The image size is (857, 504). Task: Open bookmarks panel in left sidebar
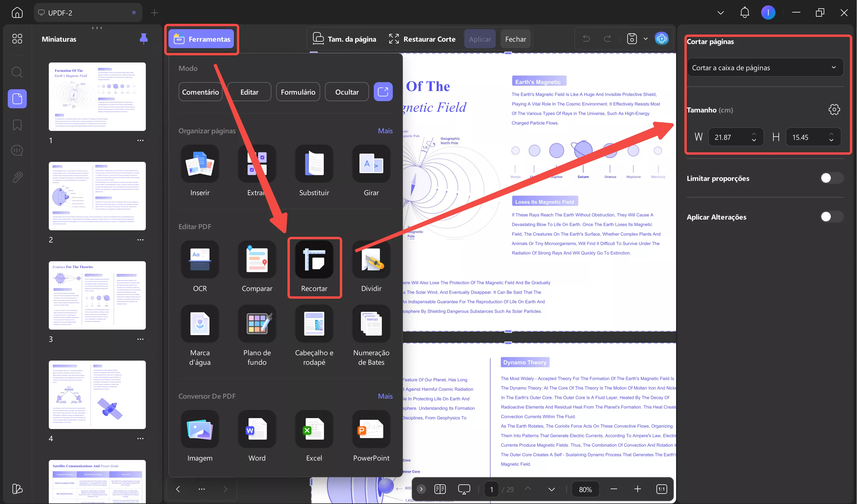pos(17,125)
